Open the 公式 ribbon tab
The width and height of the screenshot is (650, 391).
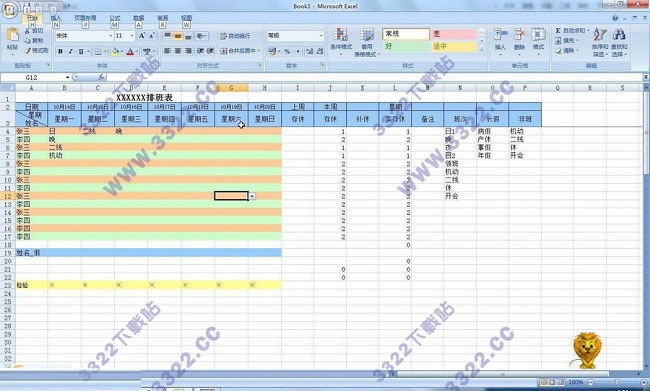tap(115, 18)
